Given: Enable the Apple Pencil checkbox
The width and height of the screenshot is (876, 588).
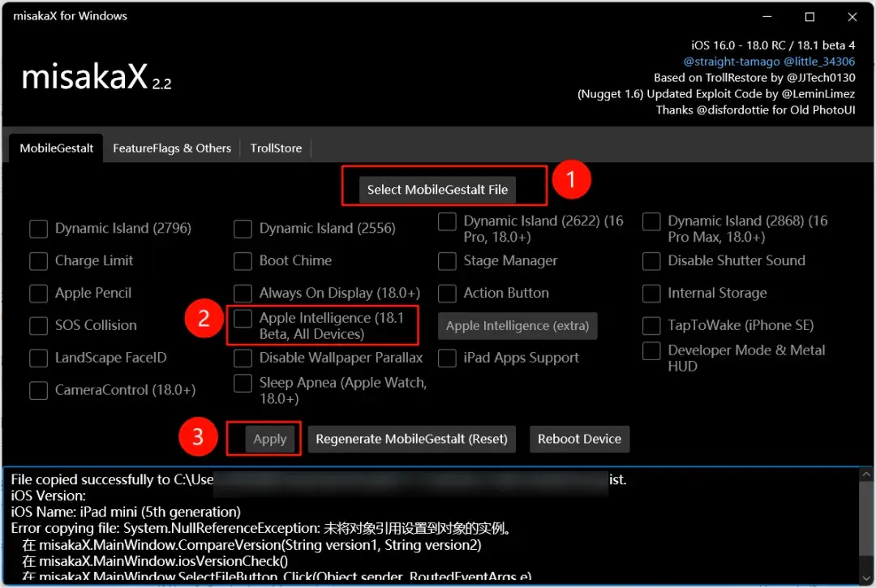Looking at the screenshot, I should (39, 293).
